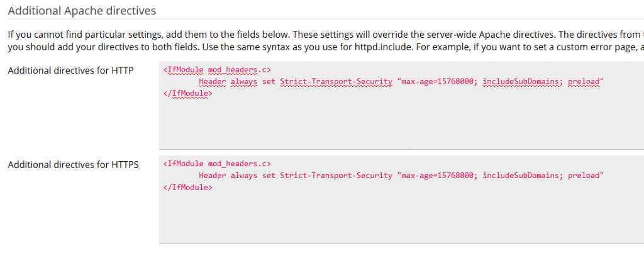
Task: Click "max-age=15768000" in the HTTPS directives field
Action: pyautogui.click(x=438, y=176)
